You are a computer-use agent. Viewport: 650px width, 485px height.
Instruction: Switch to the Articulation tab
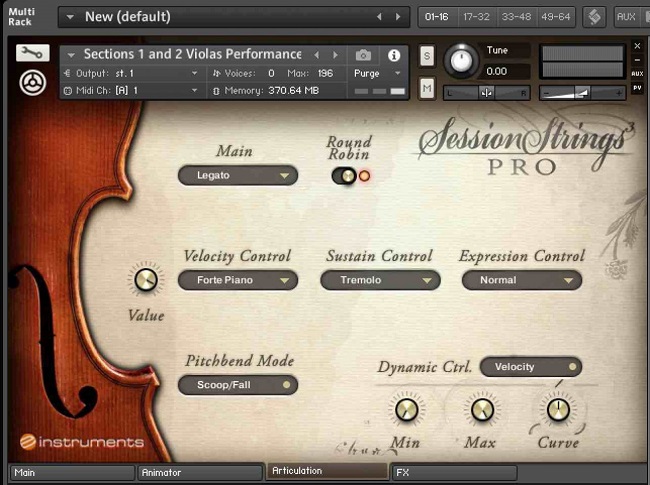[327, 471]
